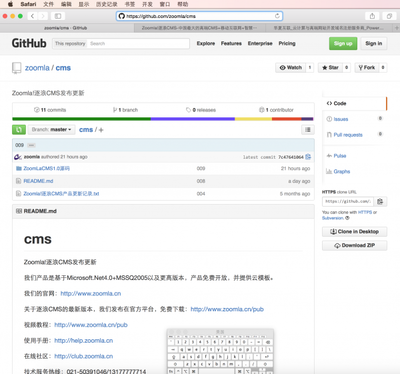Open the cms repository title link

pos(63,68)
